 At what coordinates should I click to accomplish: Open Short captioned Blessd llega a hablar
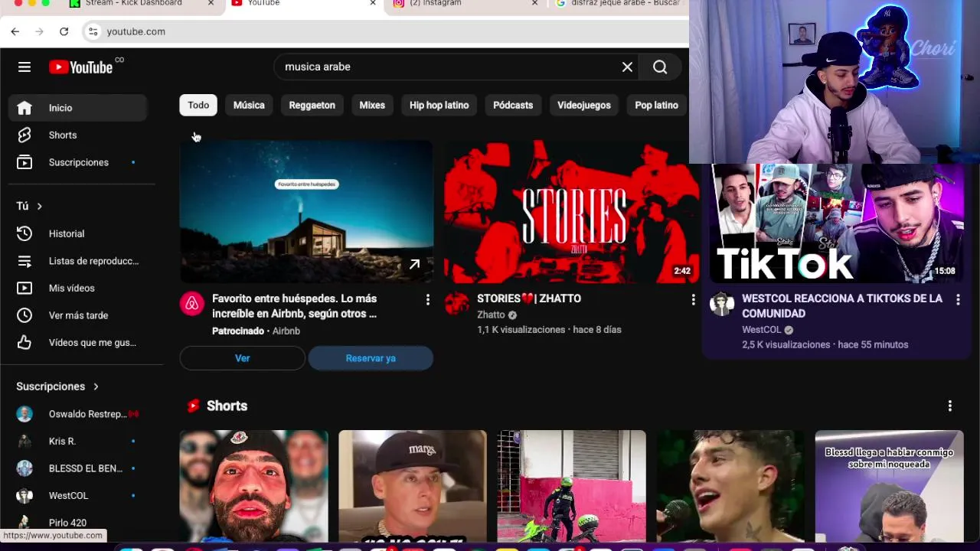coord(889,486)
